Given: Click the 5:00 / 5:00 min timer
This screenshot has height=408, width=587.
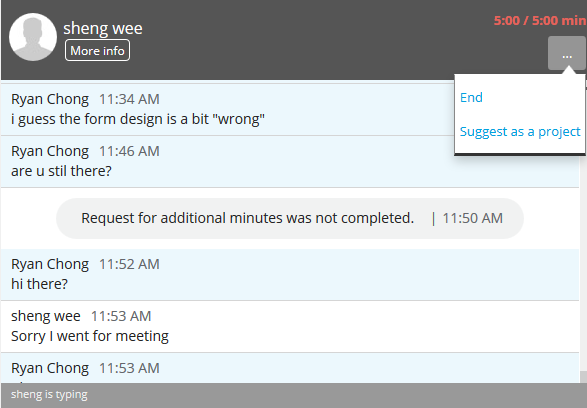Looking at the screenshot, I should pyautogui.click(x=540, y=20).
